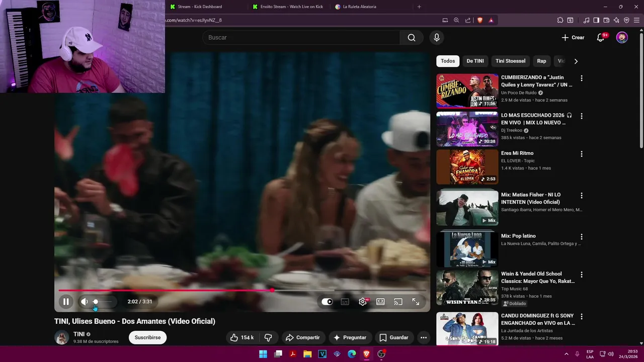Open options menu for CANDU DOMINGUEZ video
This screenshot has width=644, height=362.
click(x=582, y=317)
